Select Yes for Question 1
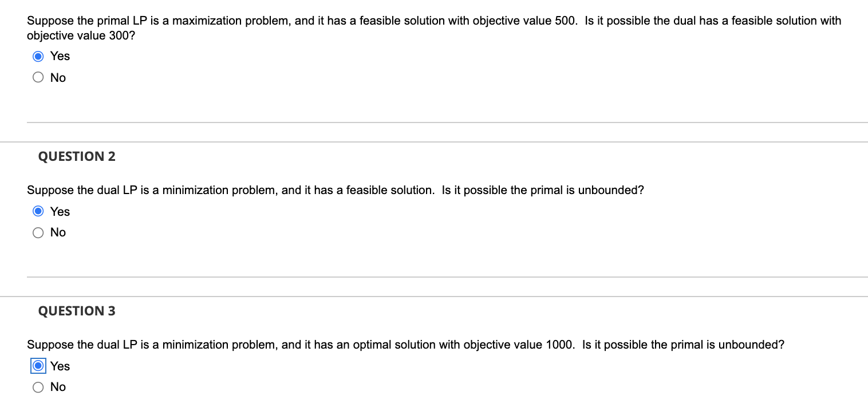 click(38, 56)
